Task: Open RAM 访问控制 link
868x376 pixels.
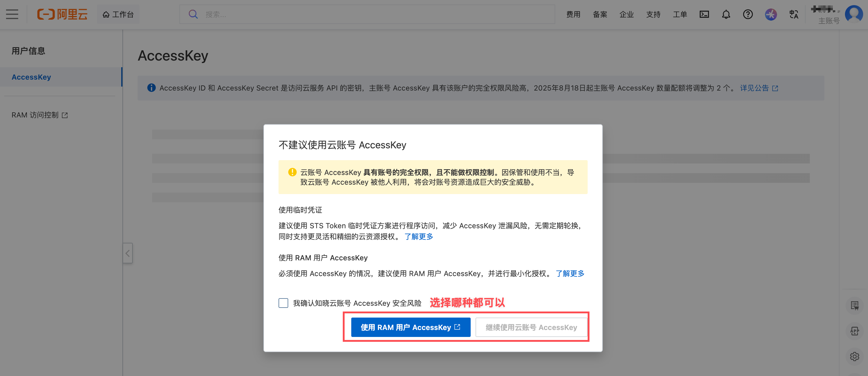Action: click(40, 115)
